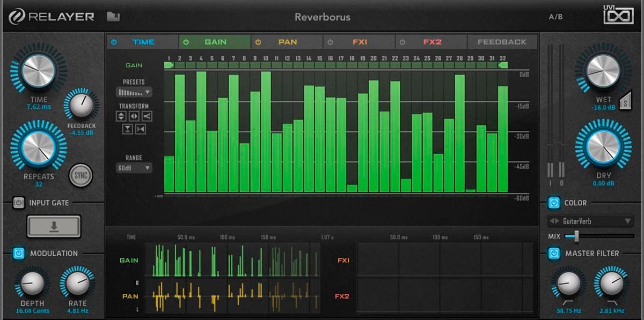
Task: Click the green end marker at step 32
Action: click(x=503, y=65)
